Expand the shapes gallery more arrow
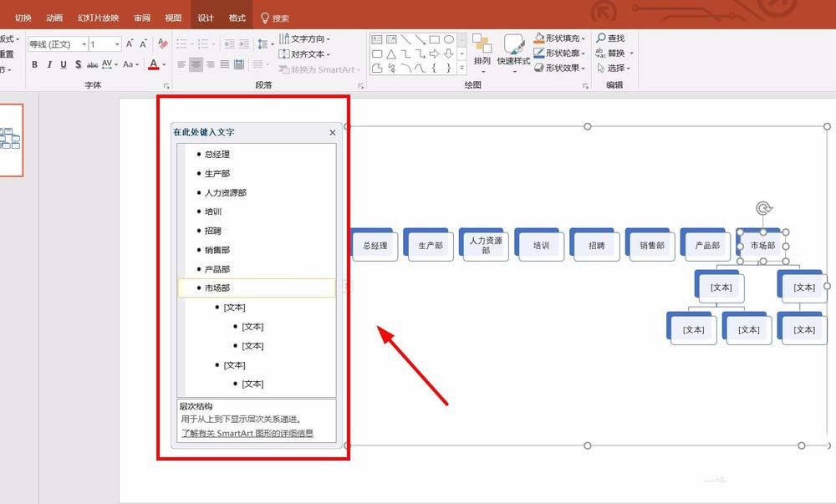The image size is (836, 504). [x=462, y=68]
